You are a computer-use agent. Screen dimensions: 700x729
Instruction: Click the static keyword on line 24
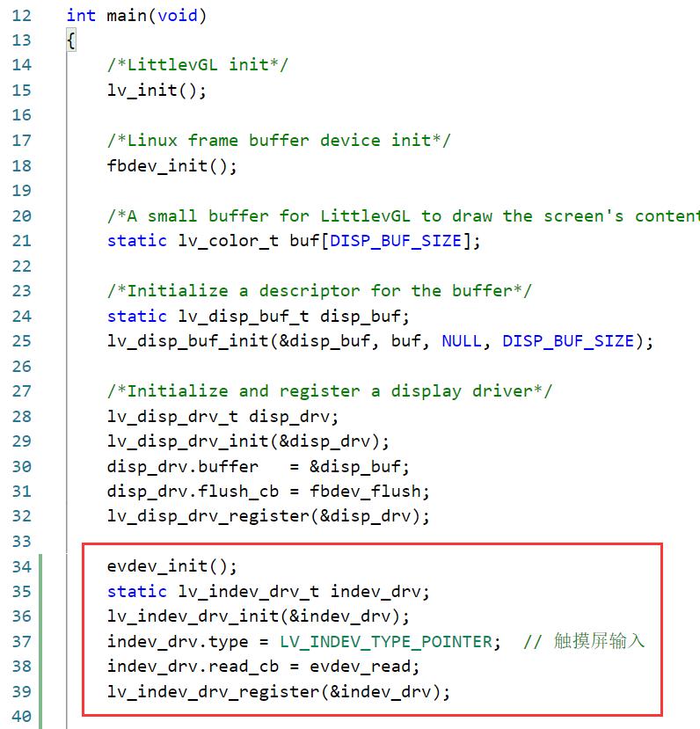[136, 317]
